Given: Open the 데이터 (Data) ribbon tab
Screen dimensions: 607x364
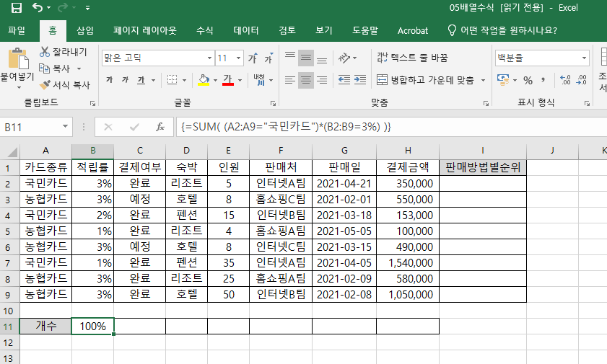Looking at the screenshot, I should (x=246, y=31).
